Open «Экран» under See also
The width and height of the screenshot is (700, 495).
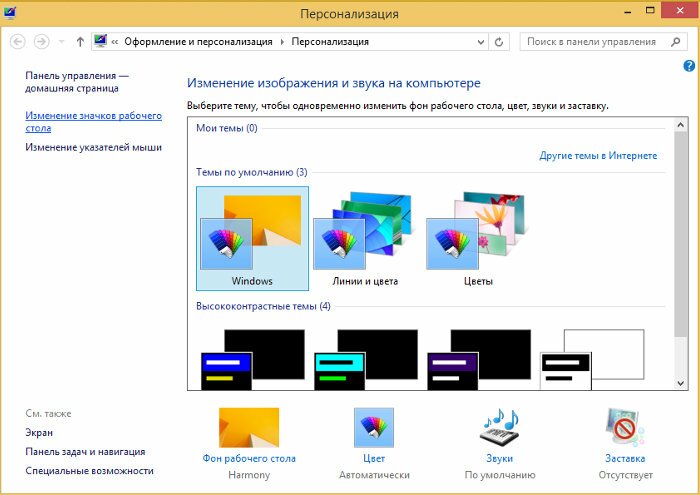click(x=39, y=433)
